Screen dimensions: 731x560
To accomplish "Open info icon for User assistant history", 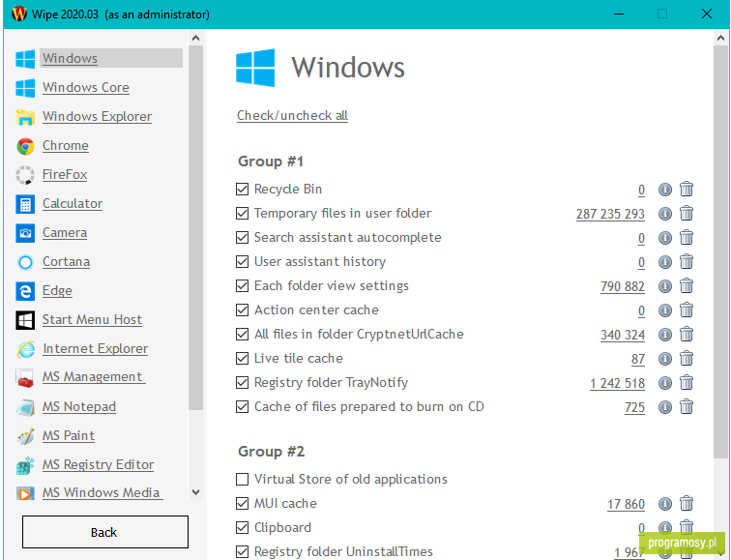I will point(665,262).
